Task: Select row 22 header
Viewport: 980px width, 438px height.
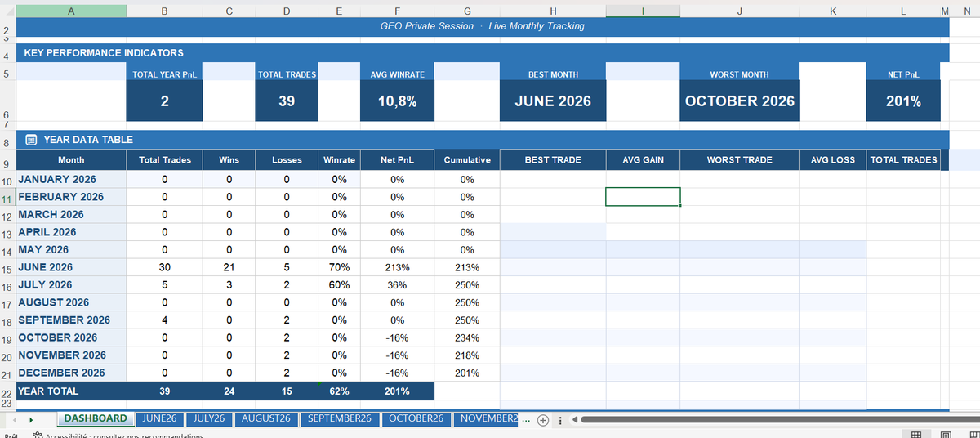Action: (x=7, y=392)
